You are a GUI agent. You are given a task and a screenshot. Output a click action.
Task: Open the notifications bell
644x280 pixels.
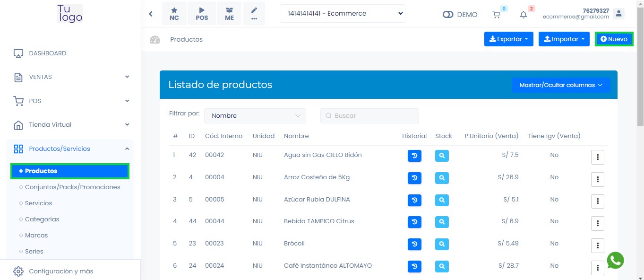point(524,15)
